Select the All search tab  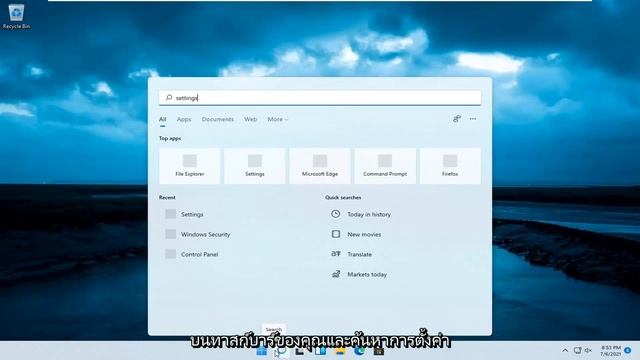coord(162,119)
